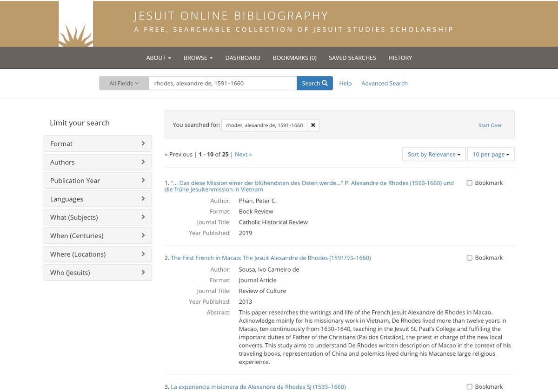
Task: Click the Start Over link
Action: [x=490, y=125]
